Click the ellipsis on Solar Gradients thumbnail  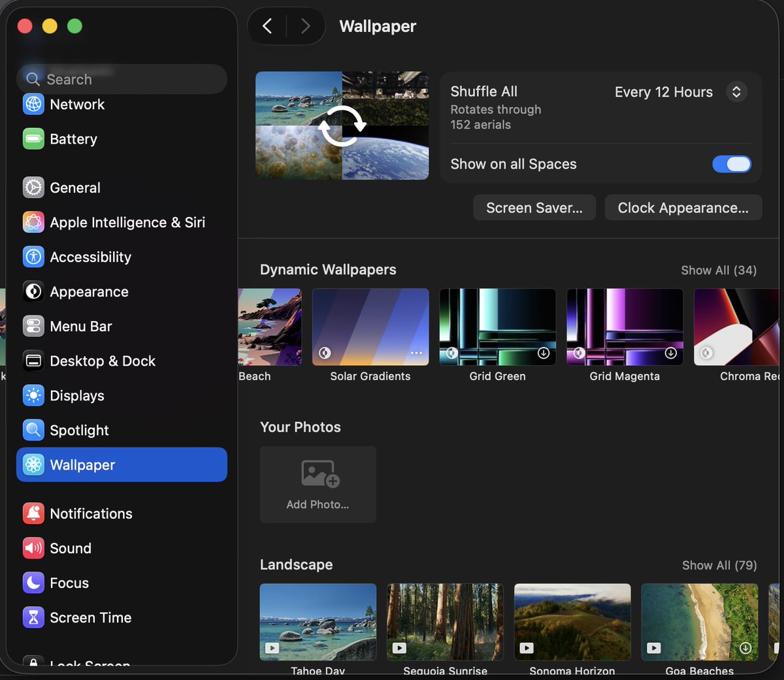point(416,353)
